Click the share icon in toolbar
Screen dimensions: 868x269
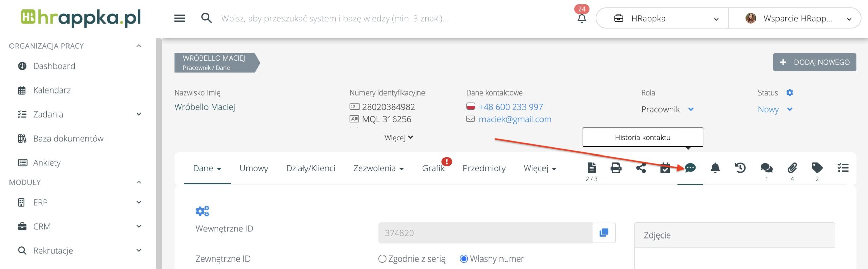641,168
